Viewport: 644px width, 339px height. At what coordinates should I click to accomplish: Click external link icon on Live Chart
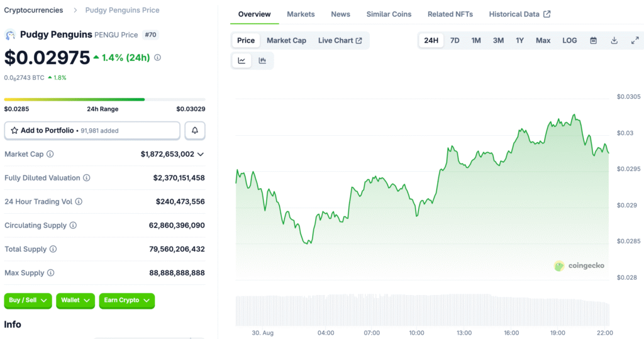(x=358, y=41)
